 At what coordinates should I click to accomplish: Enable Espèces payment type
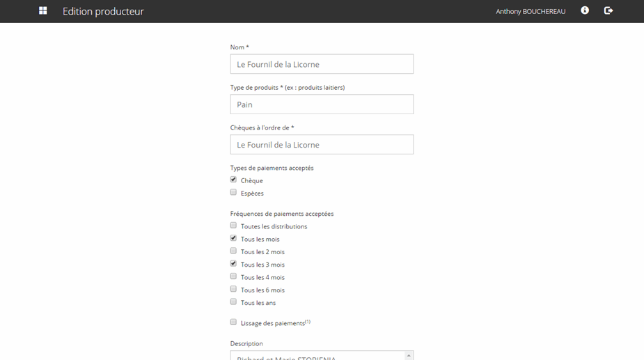[x=234, y=192]
